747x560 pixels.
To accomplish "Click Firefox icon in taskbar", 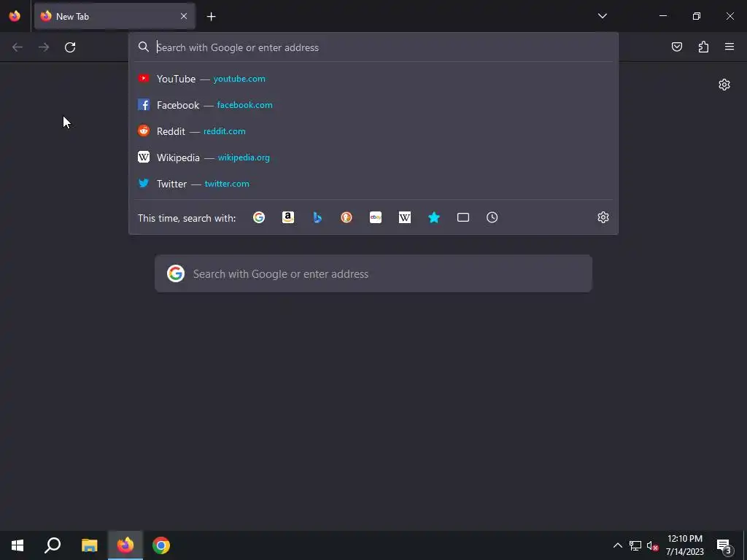I will pos(125,545).
